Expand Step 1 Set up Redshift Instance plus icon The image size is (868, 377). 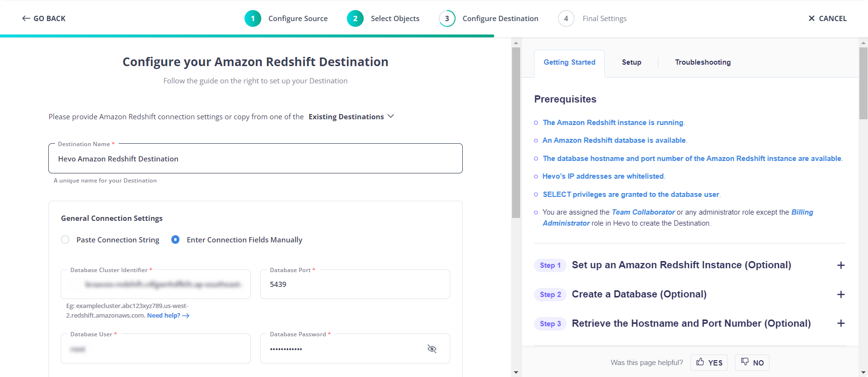coord(841,265)
